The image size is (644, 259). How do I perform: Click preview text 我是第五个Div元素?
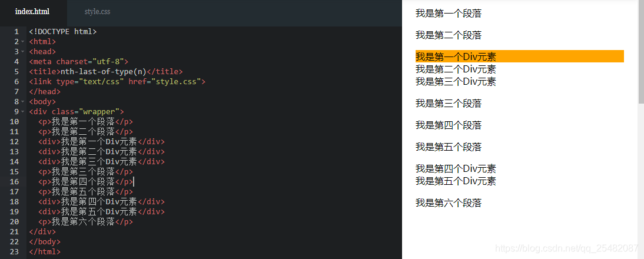[x=456, y=181]
